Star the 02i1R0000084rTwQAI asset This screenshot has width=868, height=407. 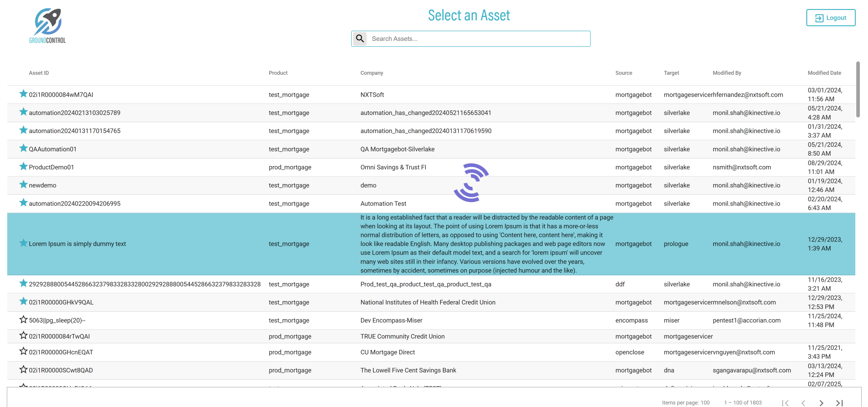pyautogui.click(x=23, y=335)
